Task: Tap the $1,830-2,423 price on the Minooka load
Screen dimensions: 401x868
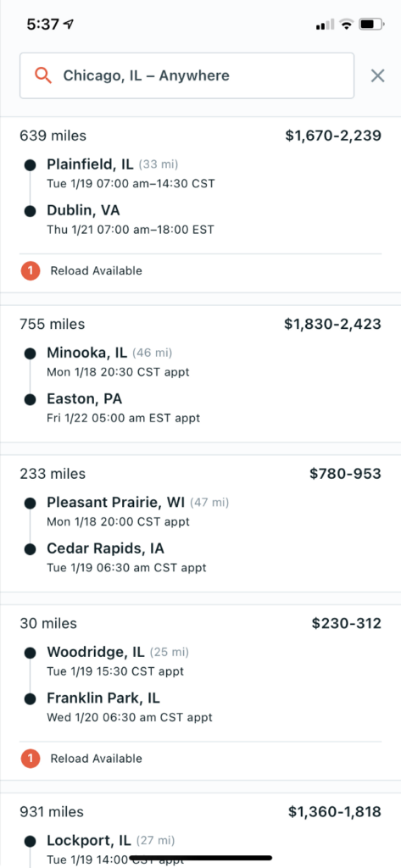Action: (333, 324)
